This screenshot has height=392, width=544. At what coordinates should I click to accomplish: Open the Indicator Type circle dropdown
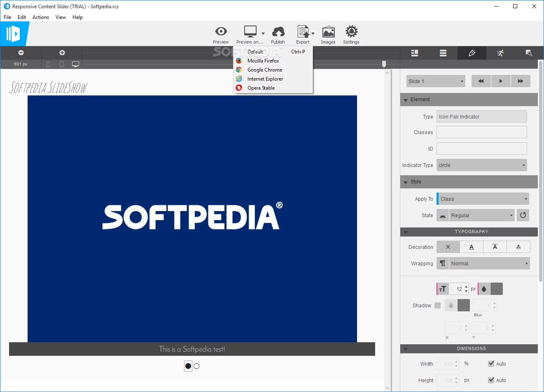pos(482,165)
